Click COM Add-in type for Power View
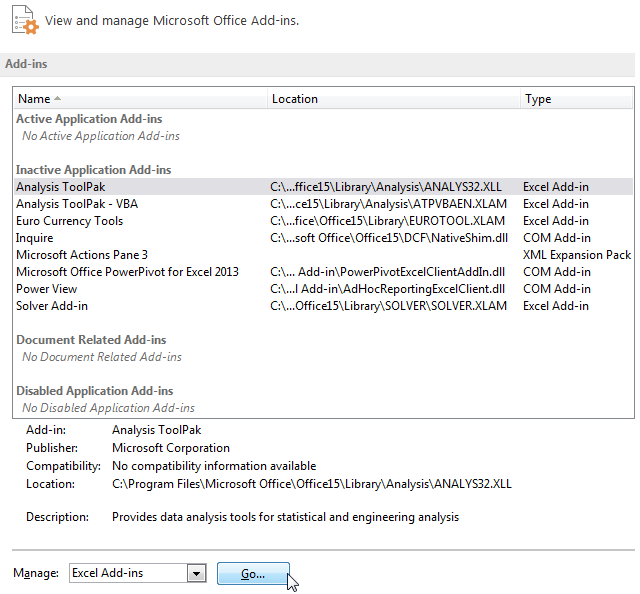640x594 pixels. tap(557, 289)
